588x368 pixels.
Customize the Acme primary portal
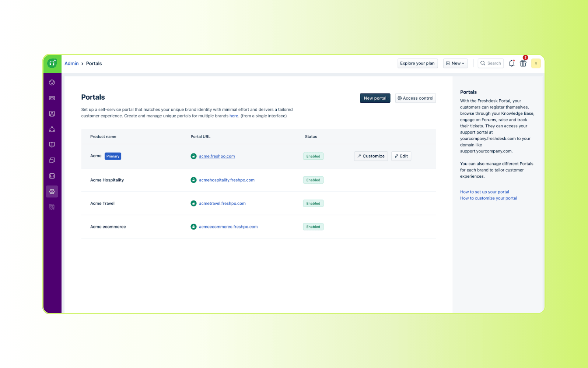(371, 156)
